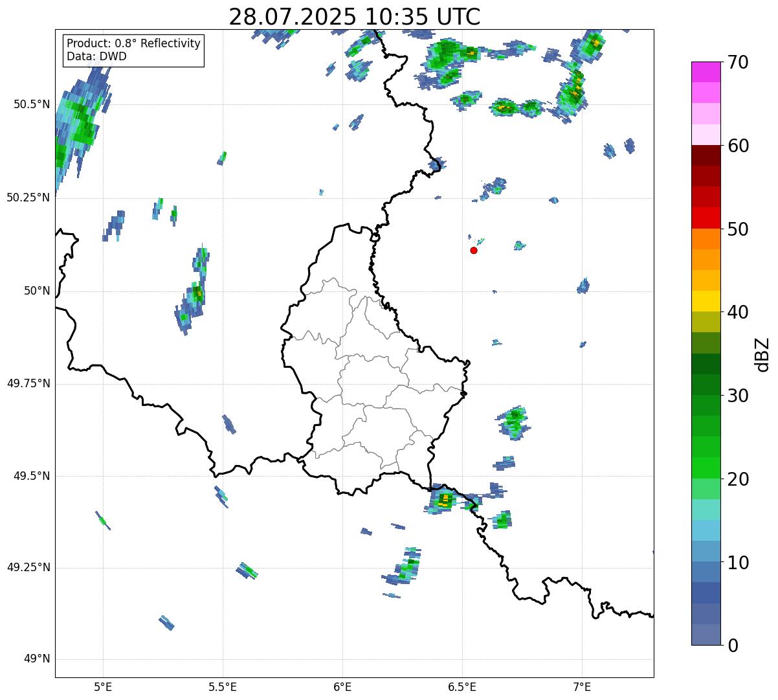Click the 5.5°E longitude label
The image size is (778, 700).
tap(223, 686)
